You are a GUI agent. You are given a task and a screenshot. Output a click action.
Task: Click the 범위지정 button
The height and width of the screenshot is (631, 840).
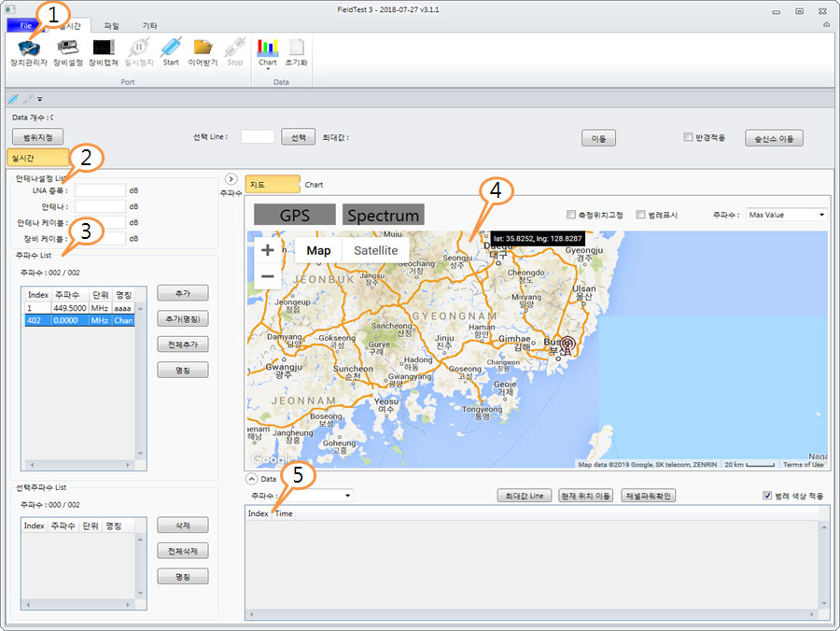(37, 137)
